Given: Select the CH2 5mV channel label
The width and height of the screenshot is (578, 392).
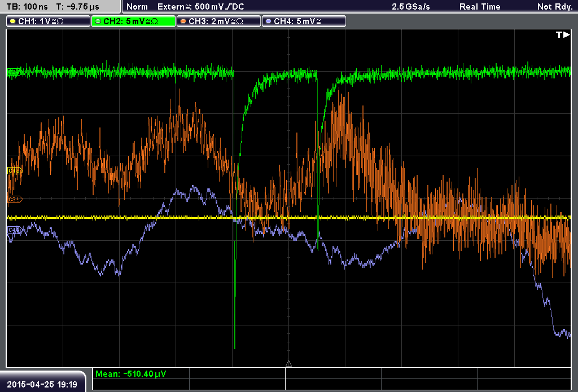Looking at the screenshot, I should (x=133, y=21).
